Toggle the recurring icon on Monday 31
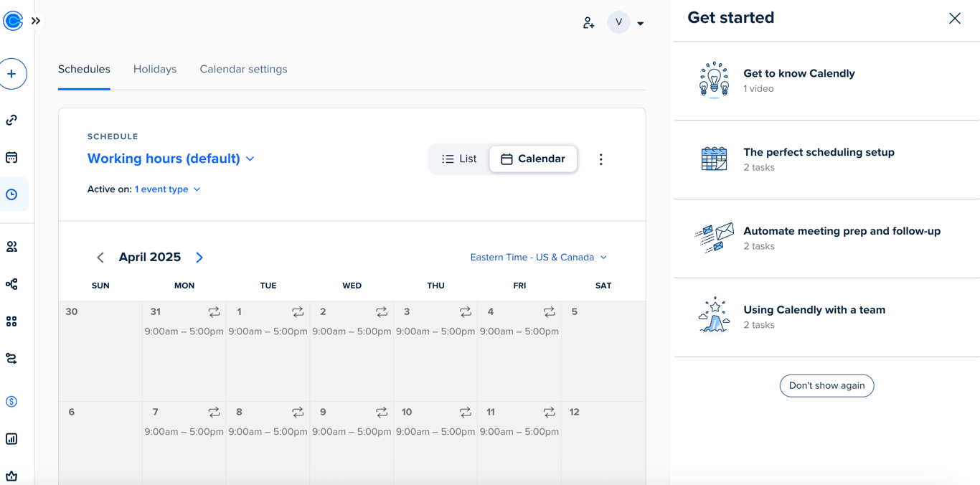This screenshot has height=485, width=980. coord(214,312)
